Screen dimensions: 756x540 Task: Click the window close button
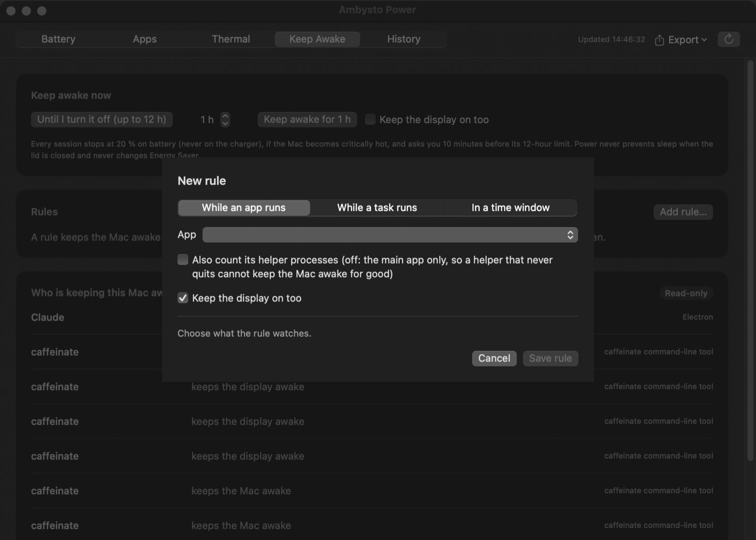coord(11,10)
